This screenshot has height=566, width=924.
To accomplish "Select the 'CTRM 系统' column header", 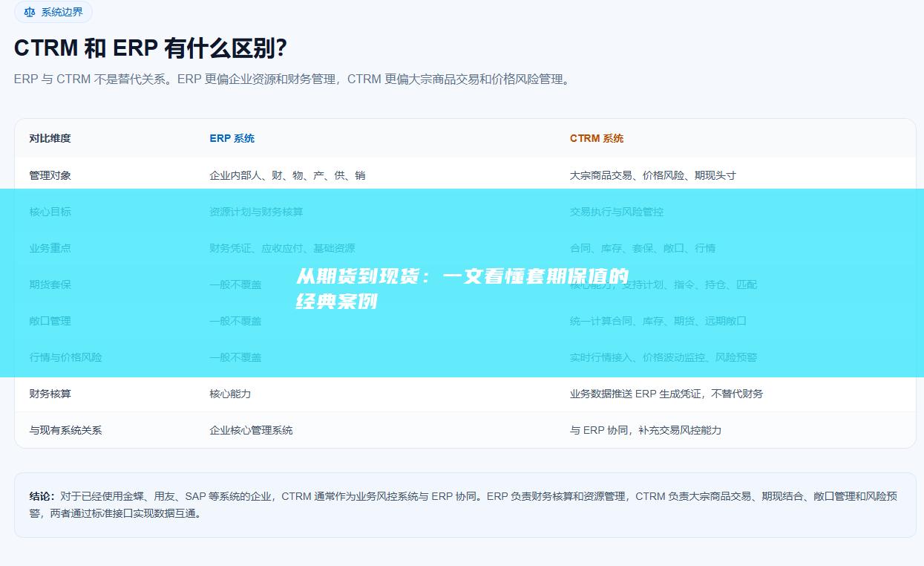I will point(597,138).
